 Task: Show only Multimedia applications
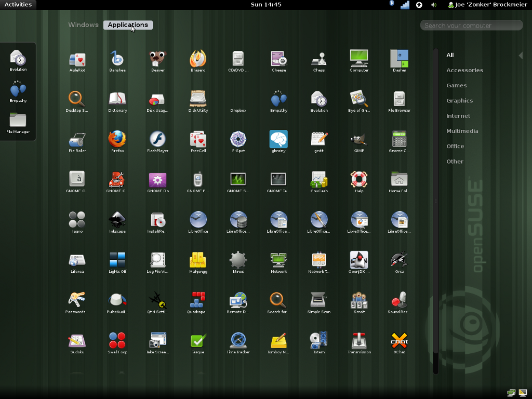[x=462, y=131]
